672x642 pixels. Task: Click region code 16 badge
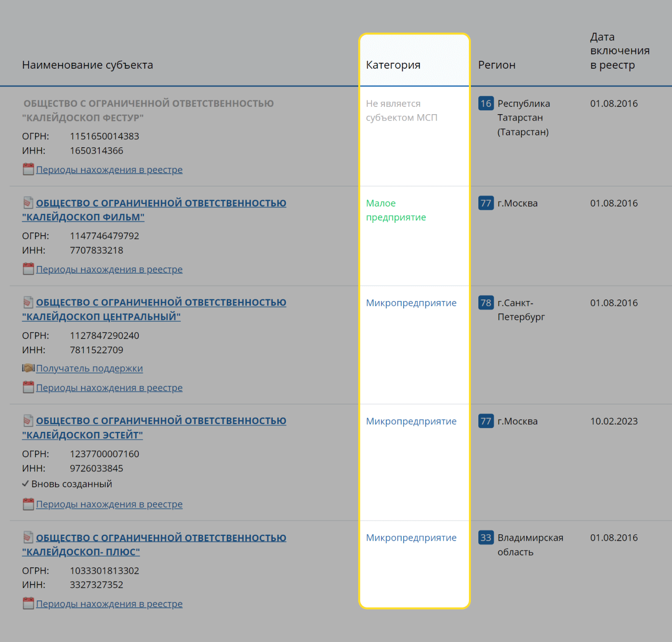(x=486, y=103)
